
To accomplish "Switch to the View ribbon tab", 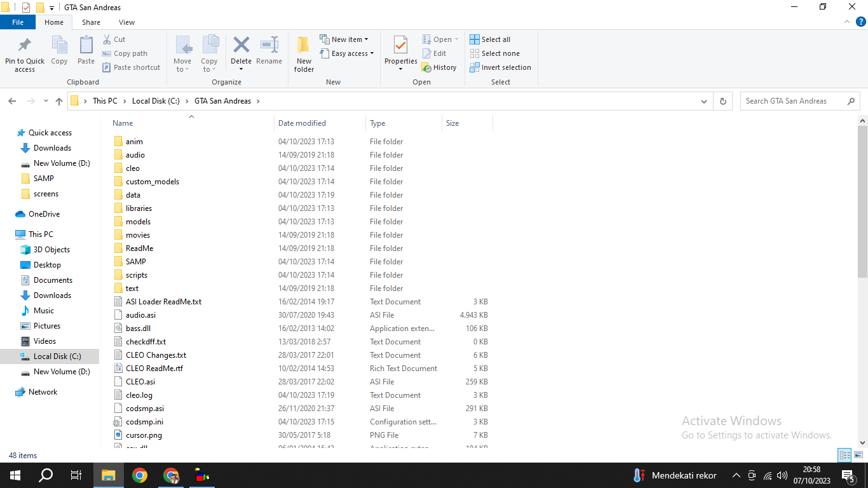I will tap(126, 22).
